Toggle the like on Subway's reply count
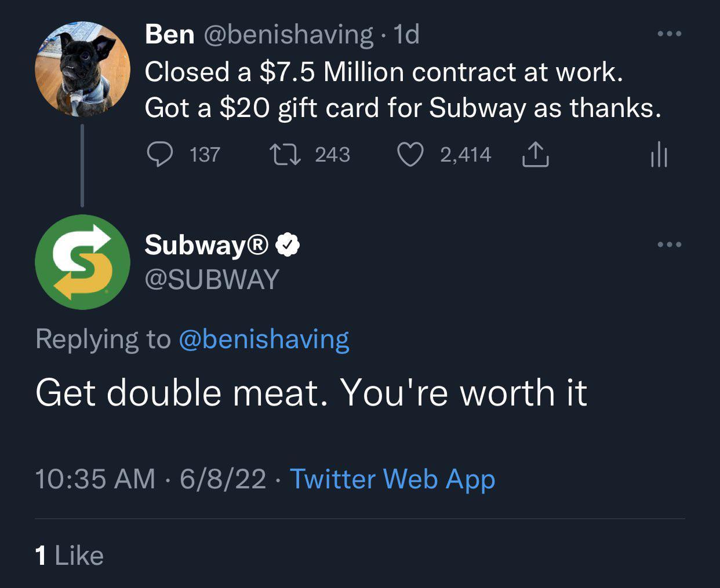Screen dimensions: 720x588 coord(68,555)
